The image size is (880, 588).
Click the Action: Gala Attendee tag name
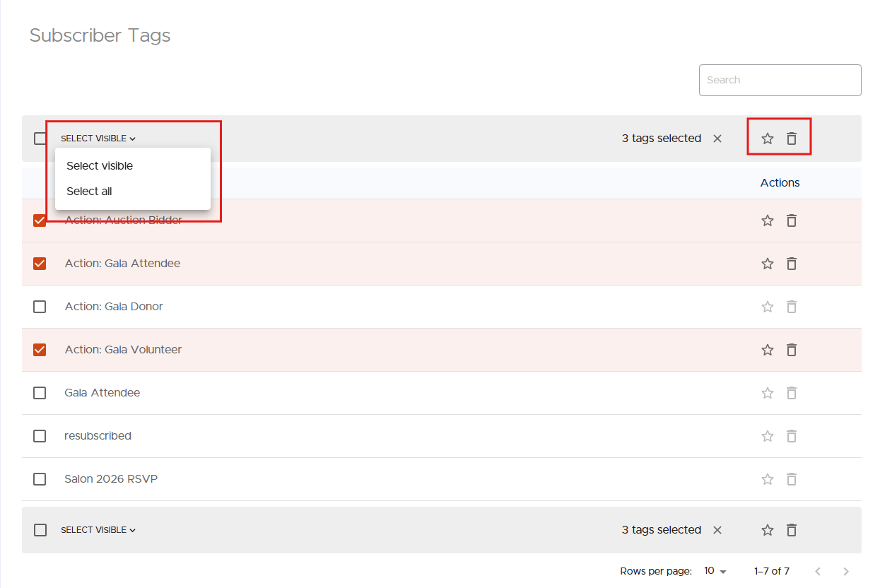coord(122,264)
